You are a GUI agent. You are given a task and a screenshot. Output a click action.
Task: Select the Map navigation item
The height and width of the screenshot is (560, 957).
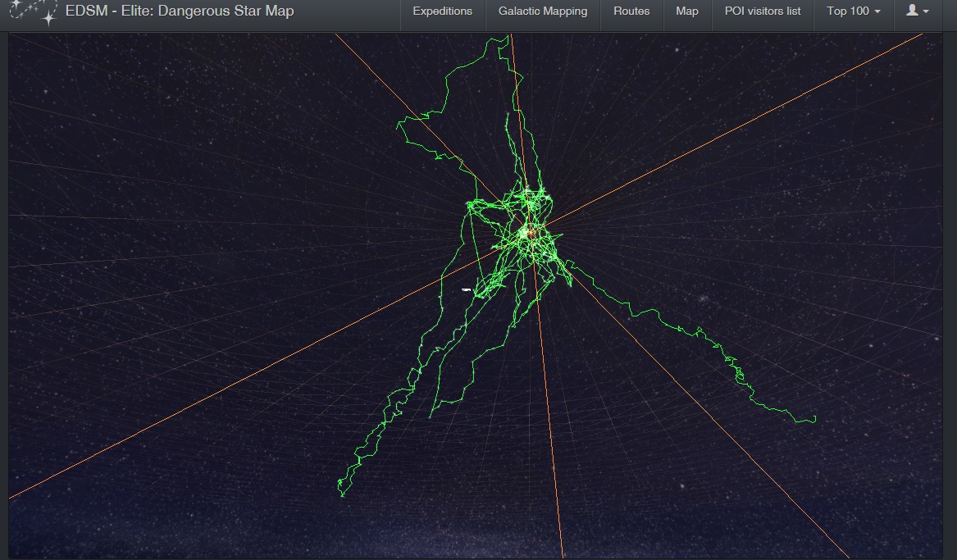click(x=687, y=11)
